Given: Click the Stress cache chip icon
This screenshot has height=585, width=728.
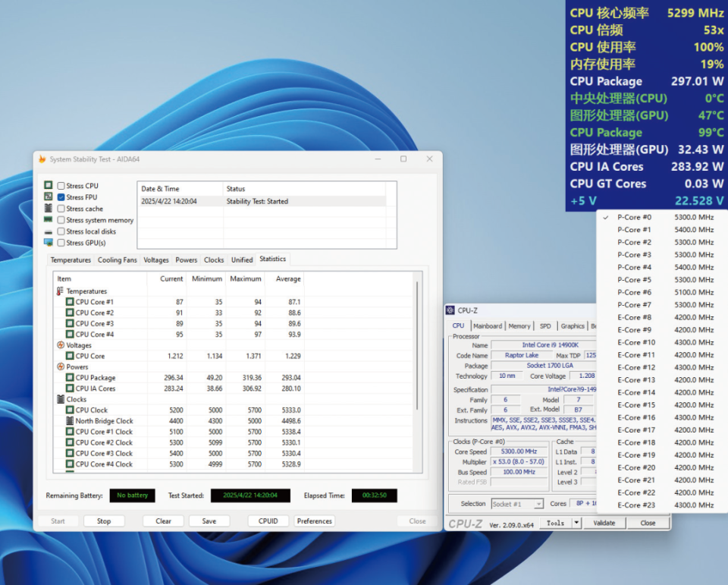Looking at the screenshot, I should tap(49, 208).
